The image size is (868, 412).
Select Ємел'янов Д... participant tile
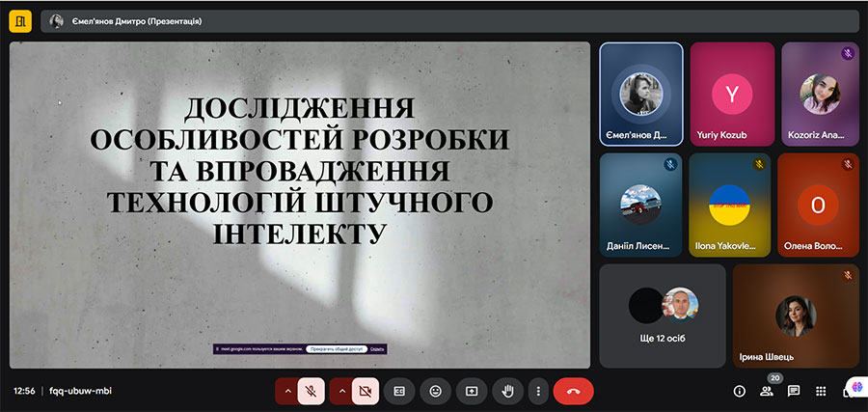[x=641, y=95]
